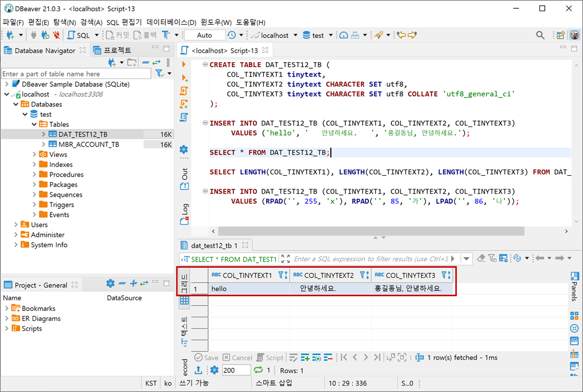Image resolution: width=583 pixels, height=392 pixels.
Task: Click the Execute statement in new tab icon
Action: tap(184, 78)
